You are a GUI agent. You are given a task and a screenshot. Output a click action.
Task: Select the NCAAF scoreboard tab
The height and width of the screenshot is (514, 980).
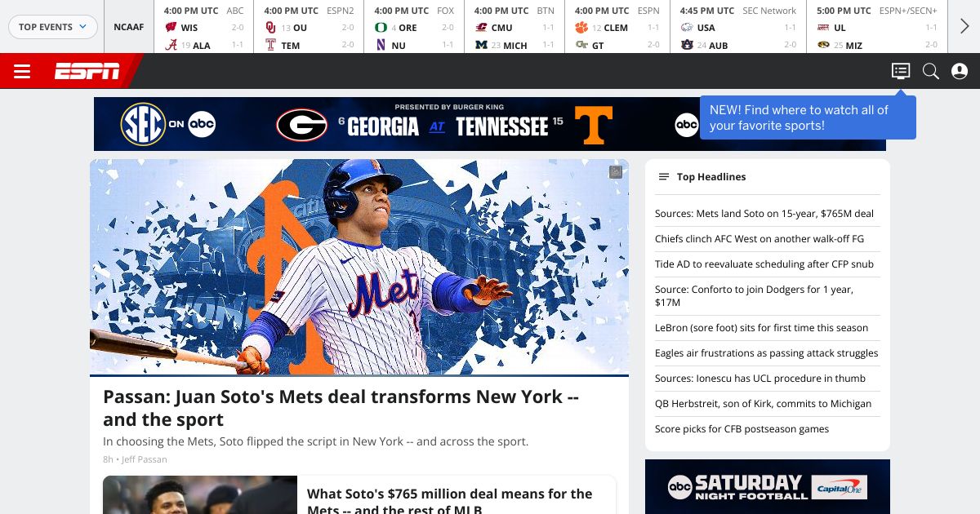coord(128,27)
